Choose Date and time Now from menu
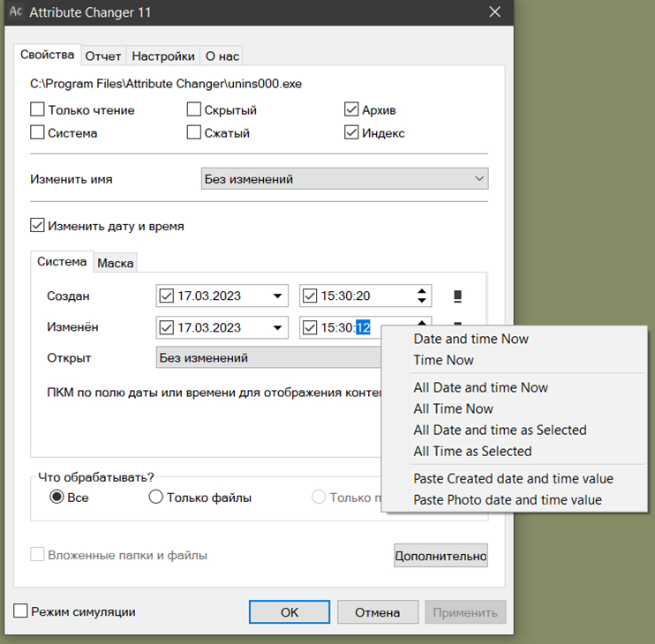The image size is (655, 644). coord(471,339)
